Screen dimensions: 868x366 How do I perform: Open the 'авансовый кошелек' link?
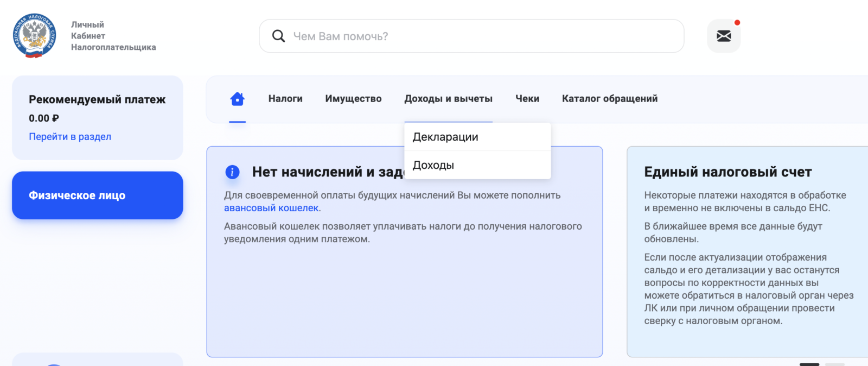pyautogui.click(x=271, y=208)
